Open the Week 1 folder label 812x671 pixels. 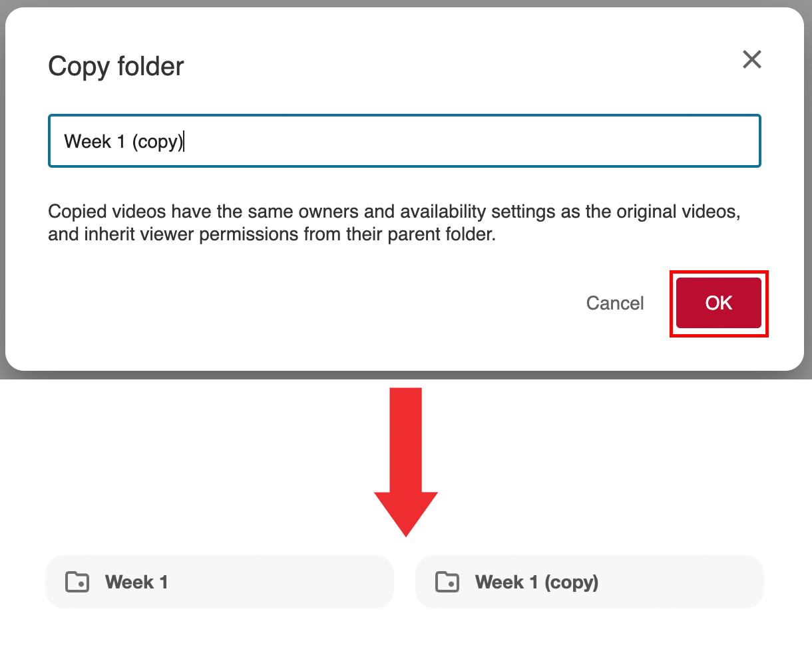pos(136,582)
